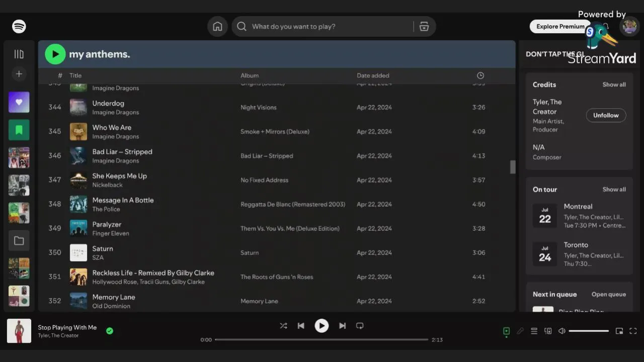Open album Reggatta De Blanc (Remastered 2003)
This screenshot has height=362, width=644.
point(293,204)
